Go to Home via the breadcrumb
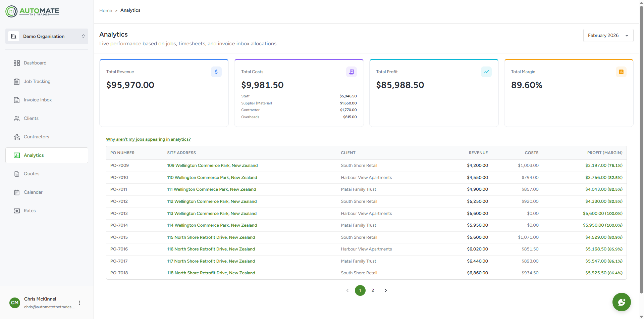The width and height of the screenshot is (644, 319). pos(106,10)
